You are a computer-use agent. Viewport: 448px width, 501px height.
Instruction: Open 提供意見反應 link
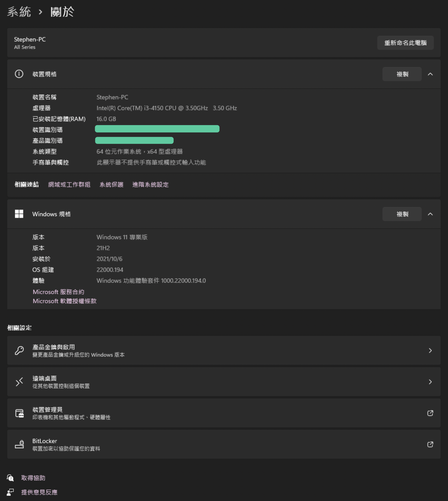tap(39, 492)
